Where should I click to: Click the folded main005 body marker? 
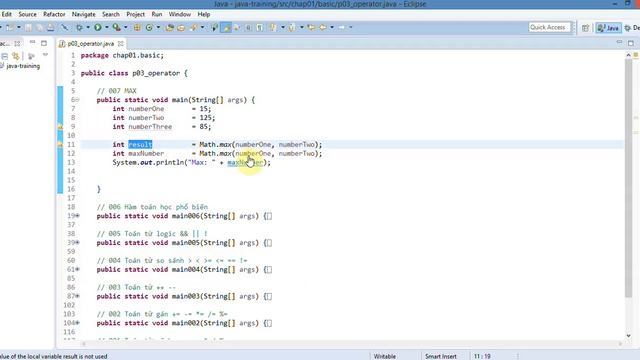coord(268,243)
